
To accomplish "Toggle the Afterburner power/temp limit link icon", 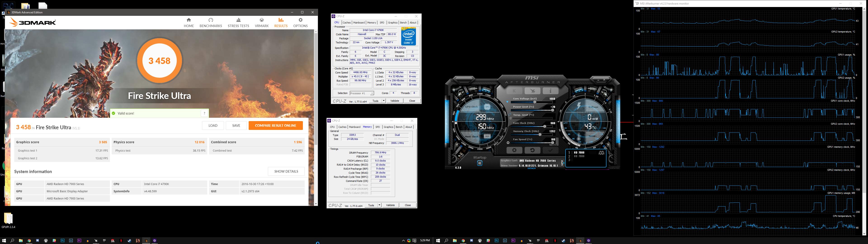I will pyautogui.click(x=510, y=114).
